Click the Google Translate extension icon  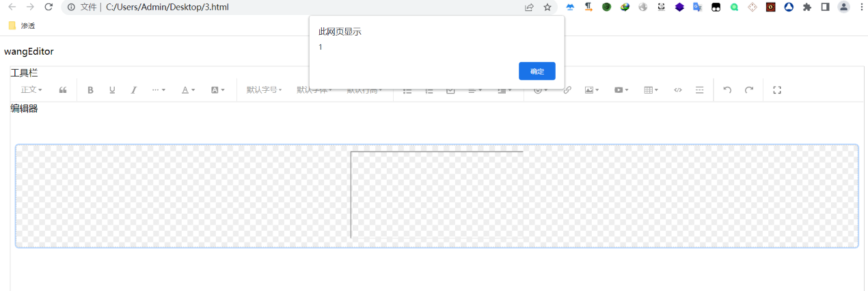(698, 7)
